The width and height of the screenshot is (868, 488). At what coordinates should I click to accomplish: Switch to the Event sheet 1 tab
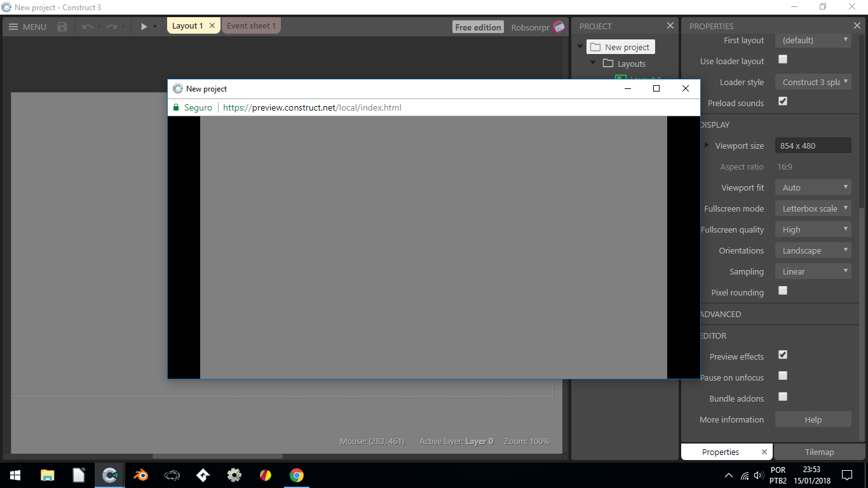pyautogui.click(x=250, y=25)
